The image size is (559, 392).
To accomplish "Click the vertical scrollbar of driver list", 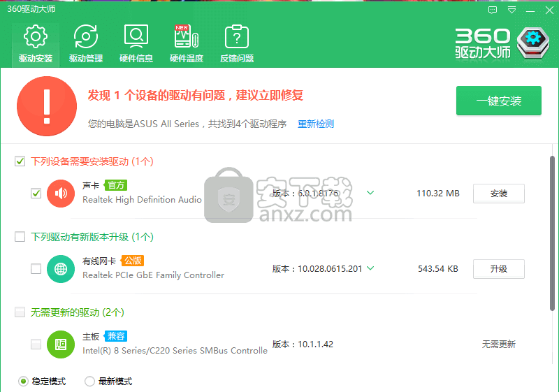I will pyautogui.click(x=552, y=233).
